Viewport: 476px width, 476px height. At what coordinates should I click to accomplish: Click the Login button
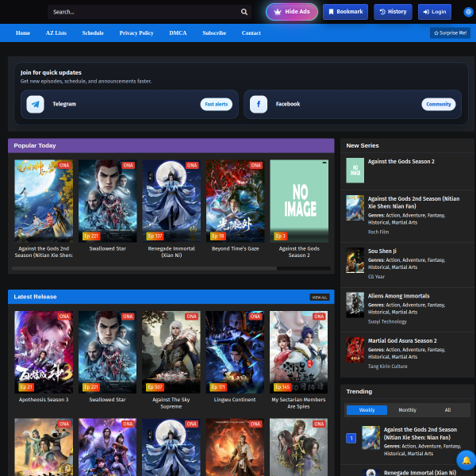click(x=435, y=12)
